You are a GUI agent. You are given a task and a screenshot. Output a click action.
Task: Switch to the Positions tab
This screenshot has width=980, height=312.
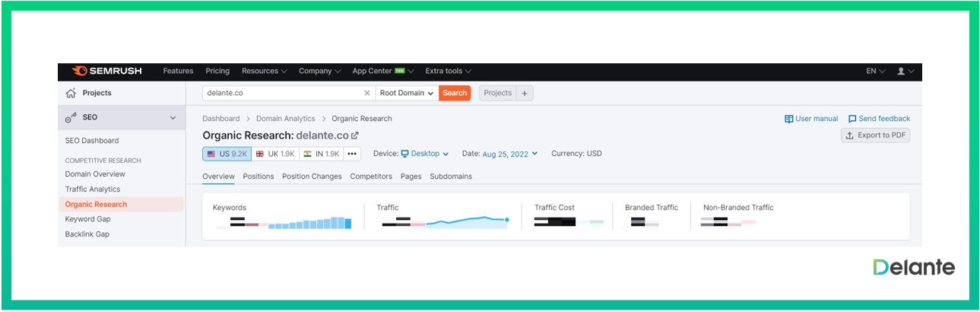point(258,177)
